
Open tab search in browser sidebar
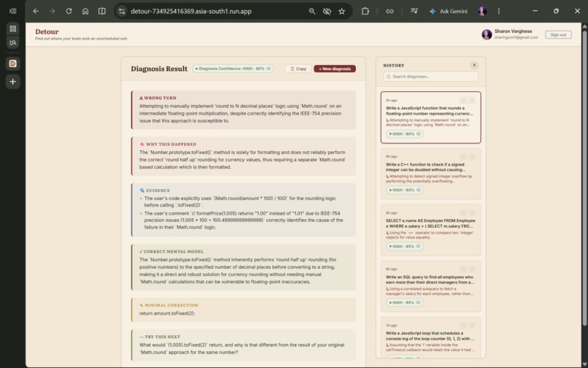[12, 42]
